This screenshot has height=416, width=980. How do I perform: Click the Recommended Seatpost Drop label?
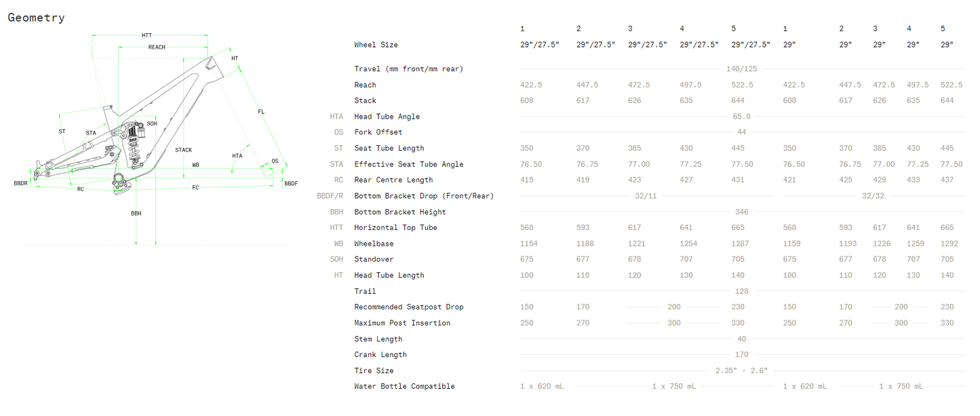[409, 307]
